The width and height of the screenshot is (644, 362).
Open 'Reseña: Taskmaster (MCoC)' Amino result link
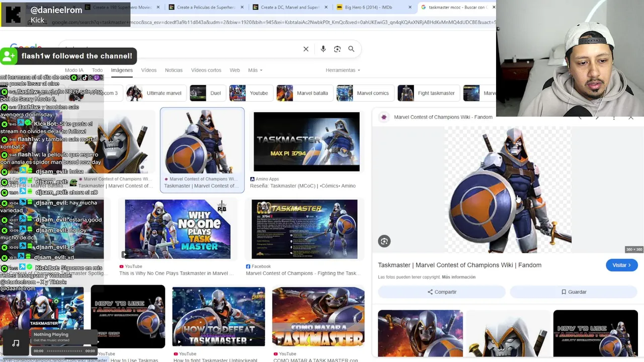303,186
